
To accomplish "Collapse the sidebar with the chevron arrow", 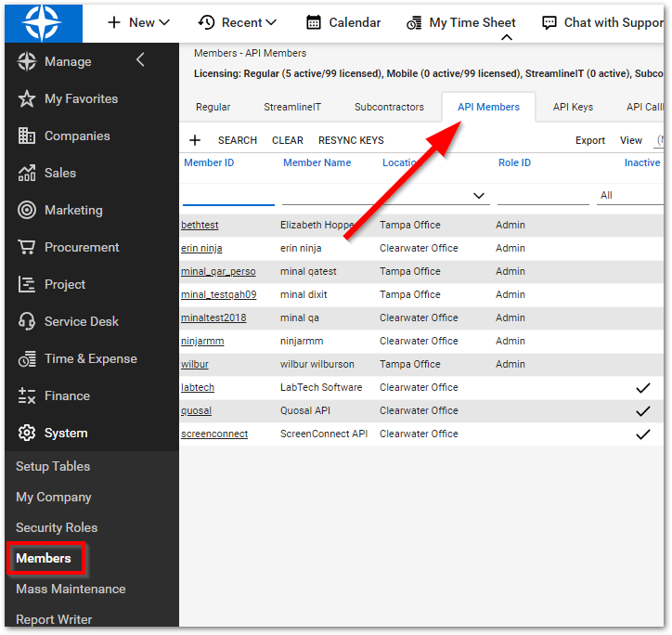I will click(140, 61).
